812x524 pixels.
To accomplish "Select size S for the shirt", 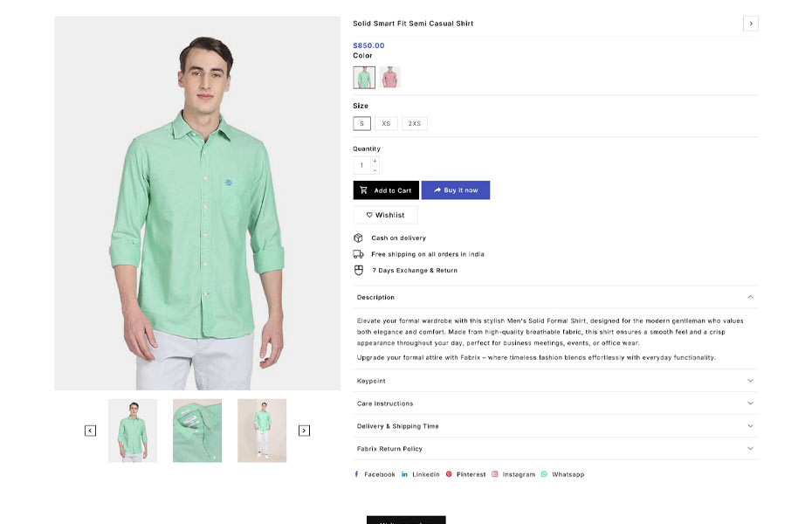I will coord(361,123).
